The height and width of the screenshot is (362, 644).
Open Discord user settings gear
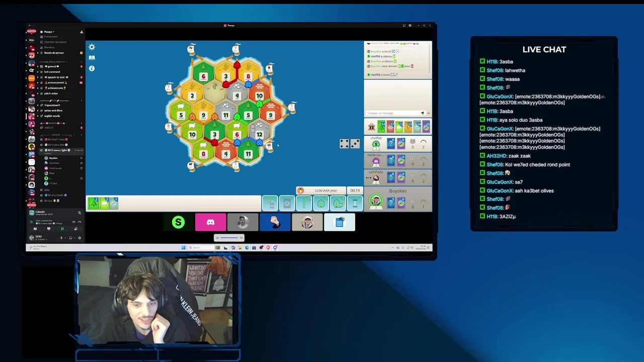pyautogui.click(x=79, y=238)
